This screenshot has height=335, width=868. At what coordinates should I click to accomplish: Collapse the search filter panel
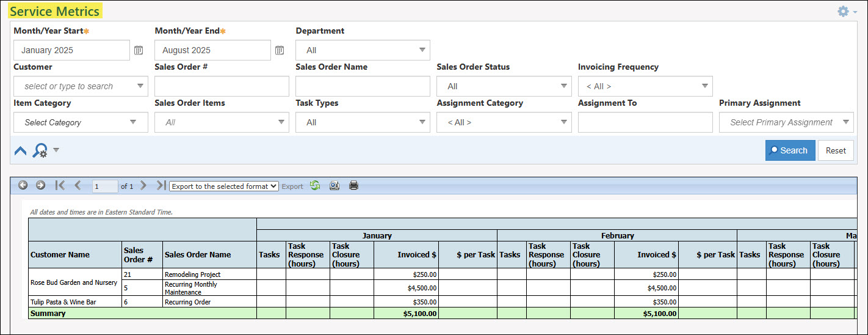coord(20,150)
